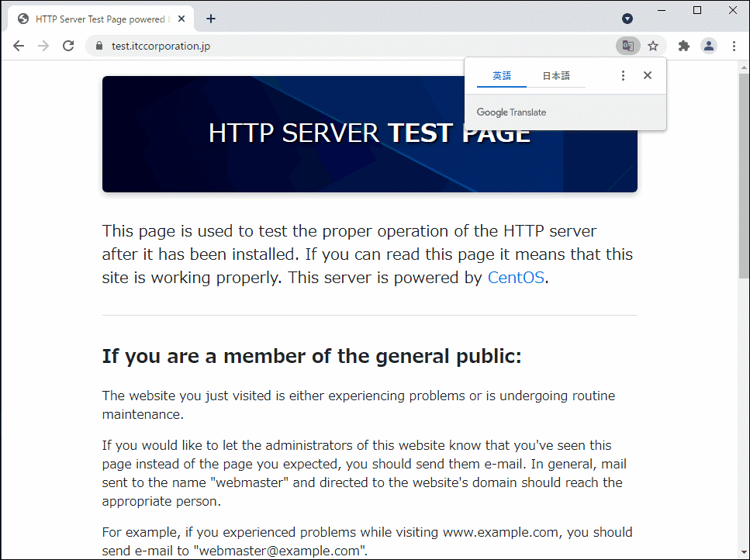750x560 pixels.
Task: Open a new tab with the plus button
Action: tap(211, 19)
